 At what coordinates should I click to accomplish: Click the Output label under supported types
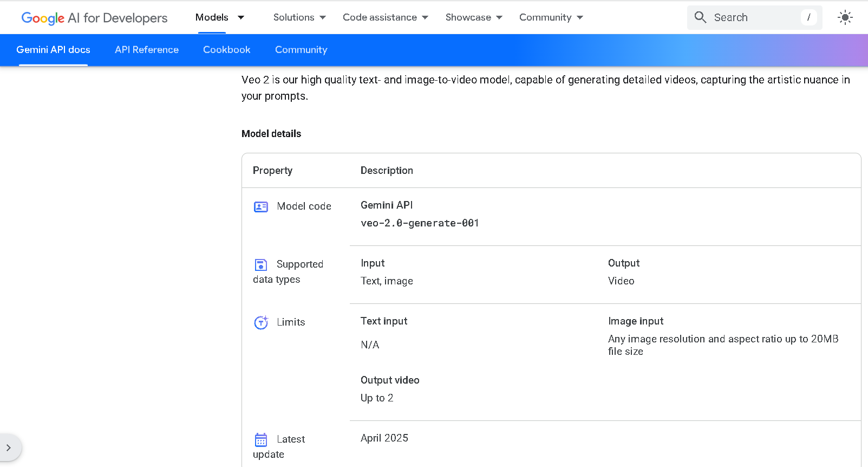[624, 263]
